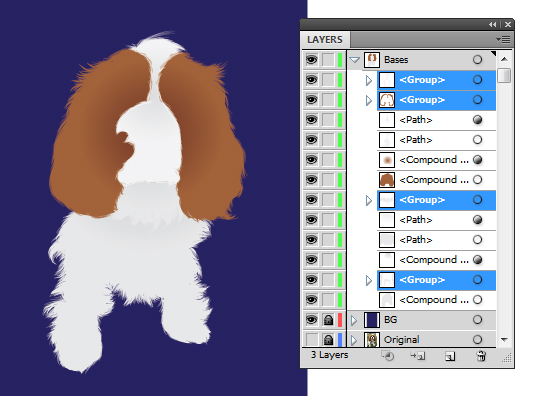This screenshot has width=542, height=396.
Task: Click the dark blue BG layer thumbnail
Action: click(372, 320)
